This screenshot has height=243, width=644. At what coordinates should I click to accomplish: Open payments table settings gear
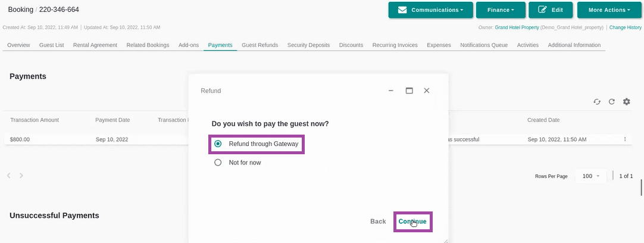pos(626,102)
